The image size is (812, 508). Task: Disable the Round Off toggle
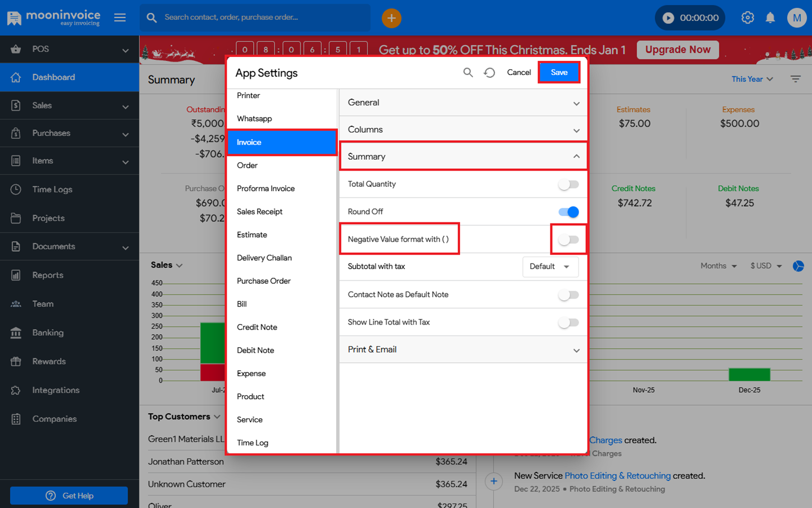point(568,212)
